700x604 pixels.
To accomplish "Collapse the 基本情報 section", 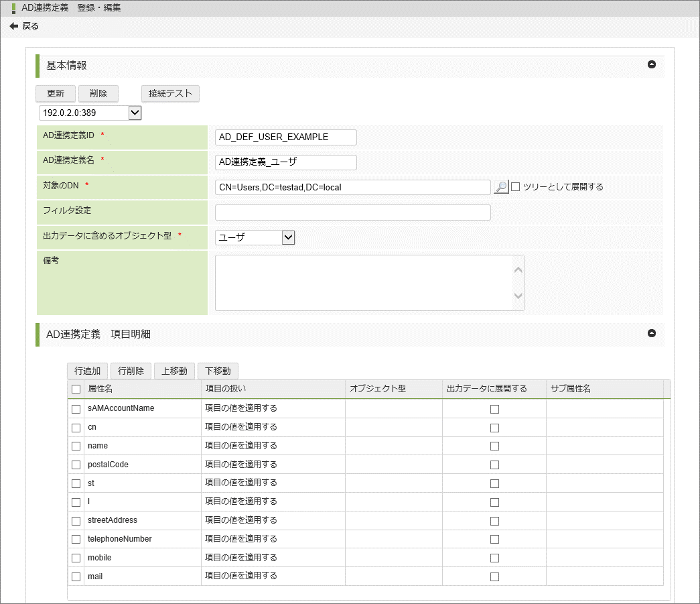I will coord(651,65).
